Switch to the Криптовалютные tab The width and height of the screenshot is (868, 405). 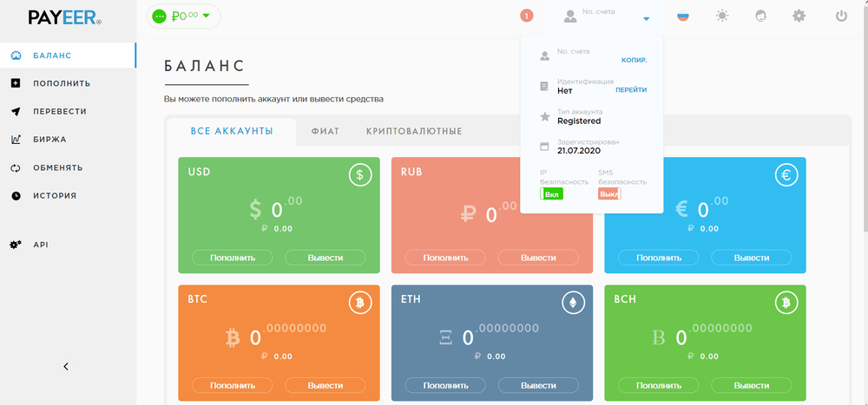point(414,132)
